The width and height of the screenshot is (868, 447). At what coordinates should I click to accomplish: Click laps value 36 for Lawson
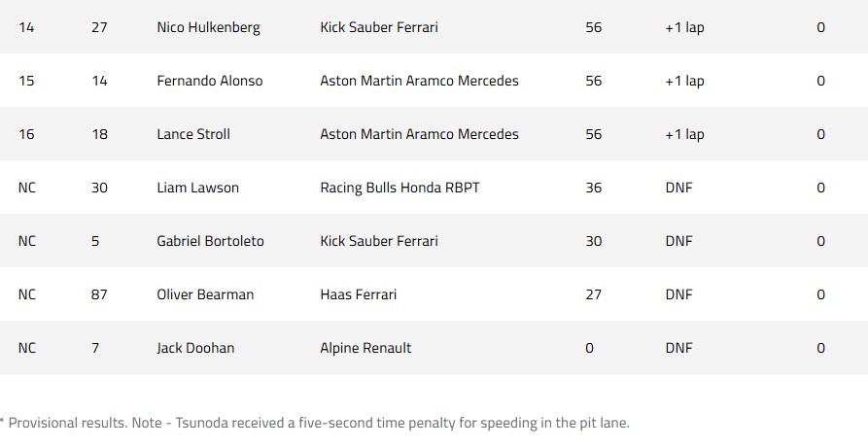pos(594,188)
